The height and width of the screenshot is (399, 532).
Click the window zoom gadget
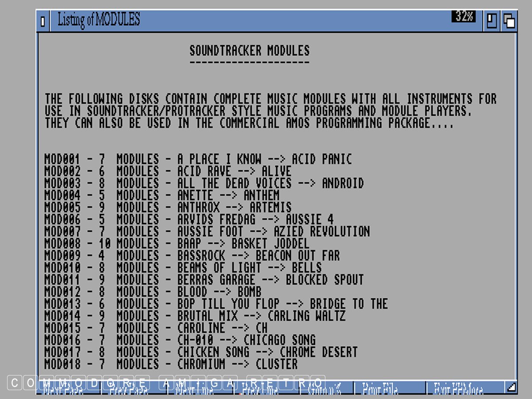[x=491, y=21]
